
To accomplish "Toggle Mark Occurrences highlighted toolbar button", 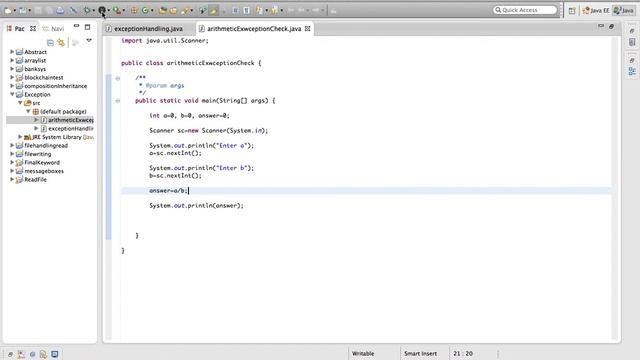I will 213,10.
